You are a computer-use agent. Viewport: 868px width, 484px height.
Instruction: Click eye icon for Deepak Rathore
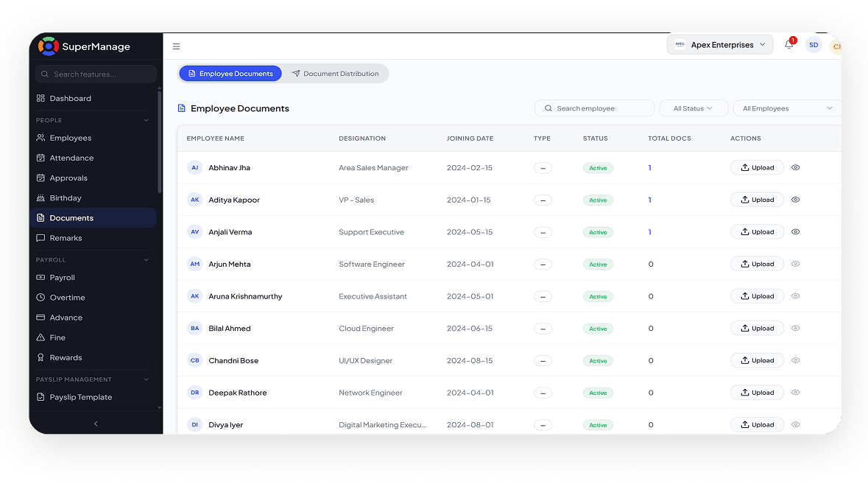[x=795, y=393]
